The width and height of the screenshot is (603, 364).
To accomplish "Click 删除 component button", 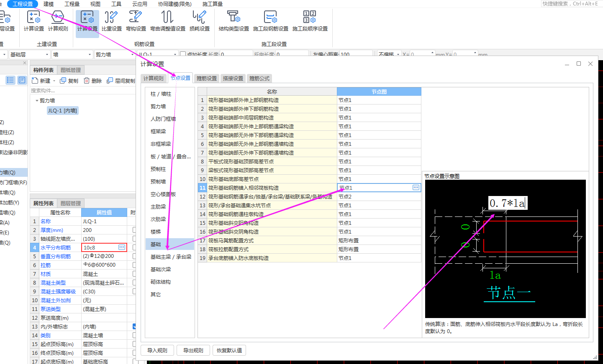I will pyautogui.click(x=93, y=81).
